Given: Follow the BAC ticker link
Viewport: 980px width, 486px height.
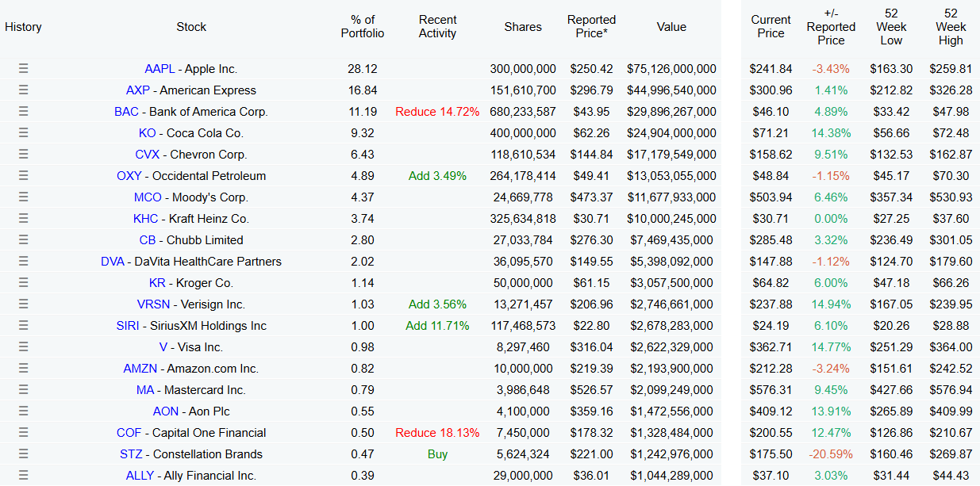Looking at the screenshot, I should pos(126,112).
